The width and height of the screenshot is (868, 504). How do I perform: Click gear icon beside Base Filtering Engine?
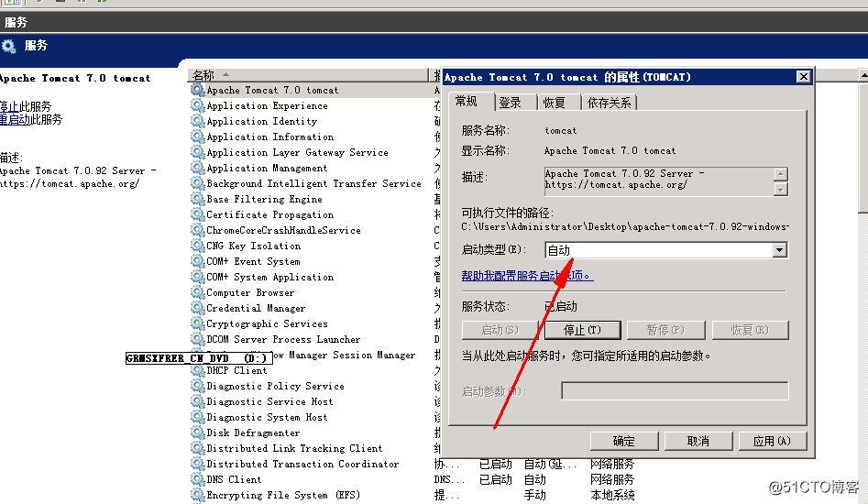point(198,199)
